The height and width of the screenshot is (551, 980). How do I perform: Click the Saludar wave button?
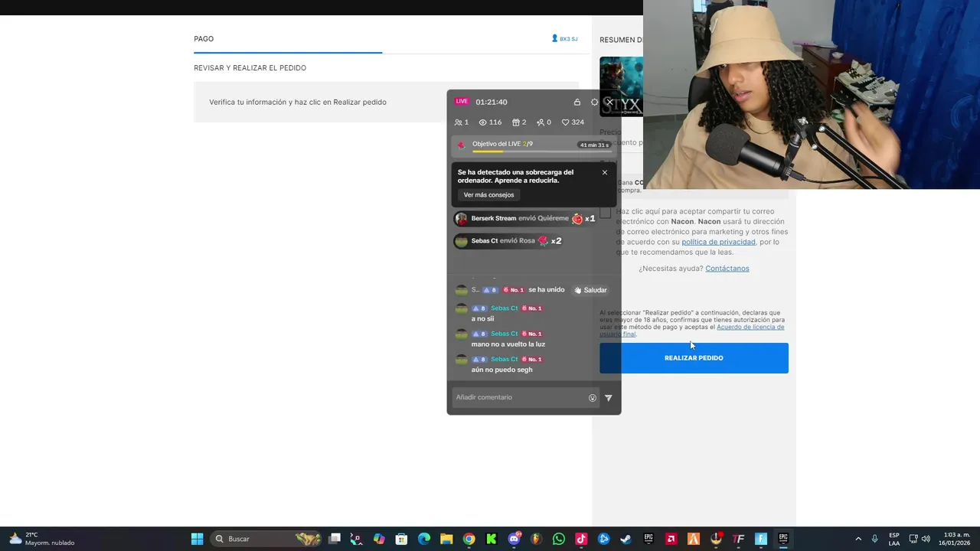591,290
